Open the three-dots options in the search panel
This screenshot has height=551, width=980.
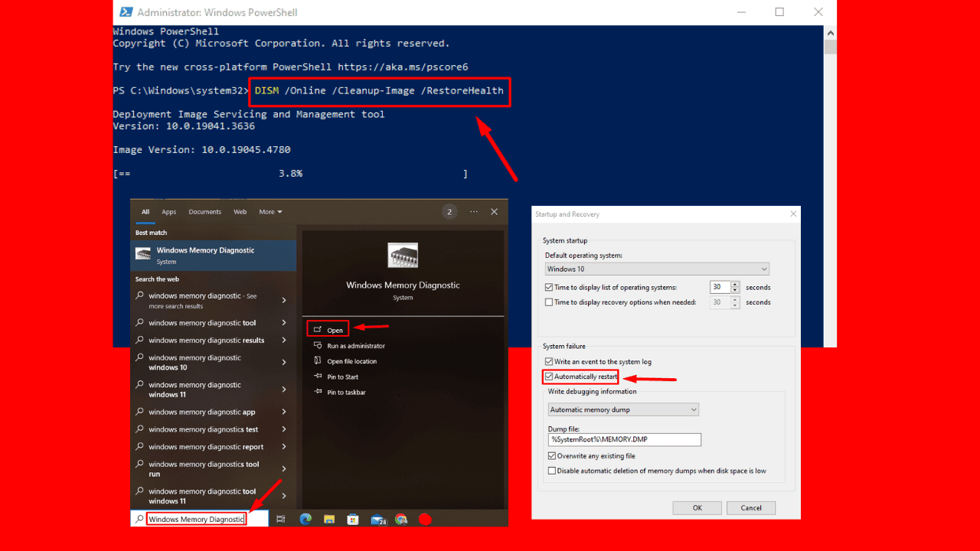click(474, 212)
